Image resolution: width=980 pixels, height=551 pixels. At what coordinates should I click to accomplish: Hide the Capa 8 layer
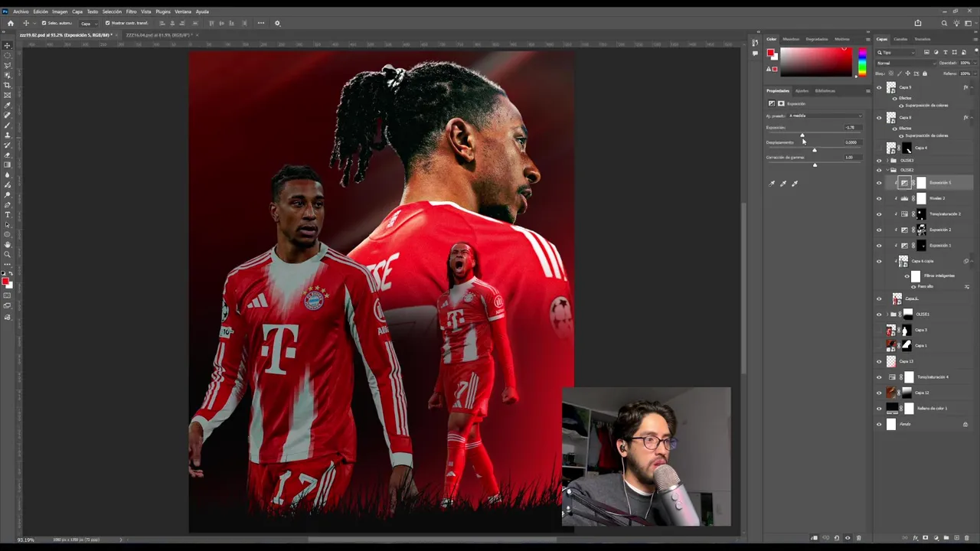click(879, 118)
